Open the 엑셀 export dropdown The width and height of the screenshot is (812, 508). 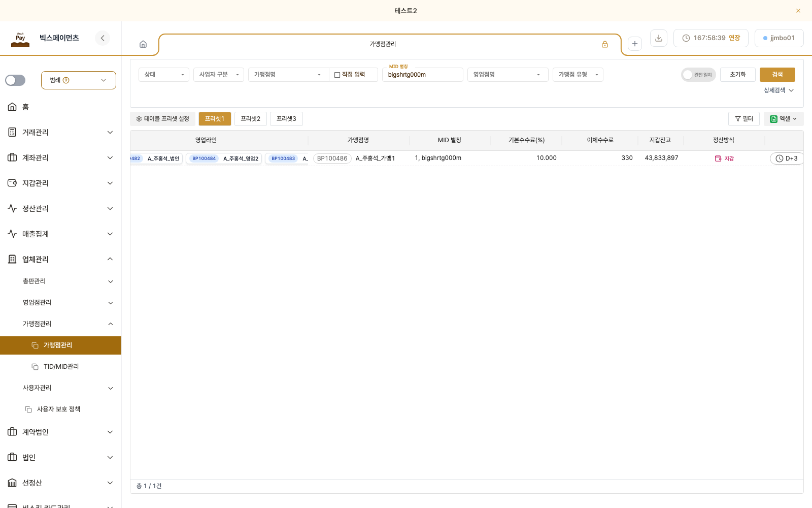click(x=784, y=119)
